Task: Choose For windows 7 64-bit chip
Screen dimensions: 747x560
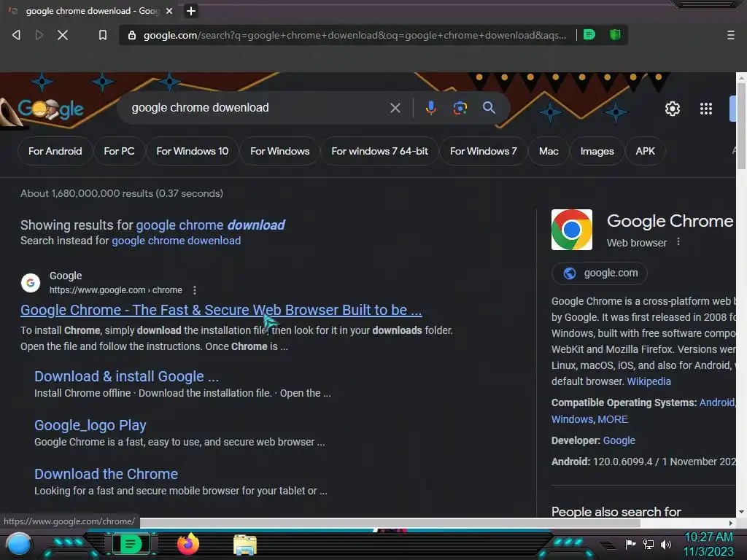Action: (x=379, y=151)
